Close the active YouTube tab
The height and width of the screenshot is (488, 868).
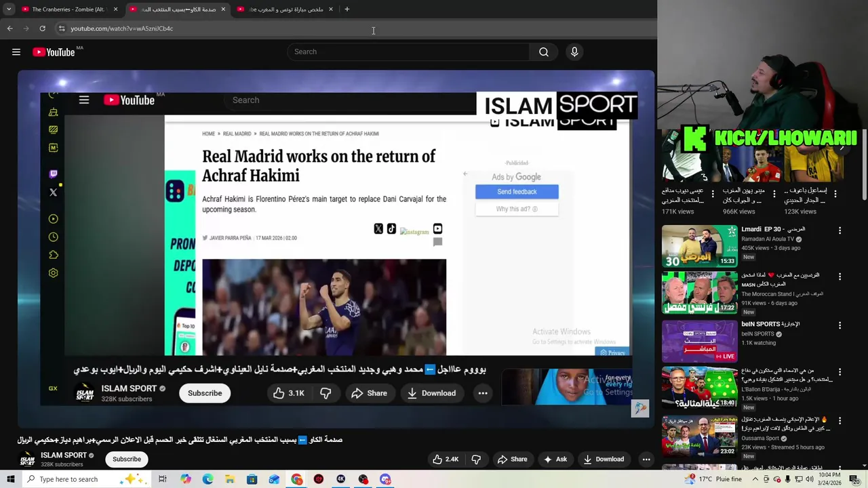click(x=223, y=9)
